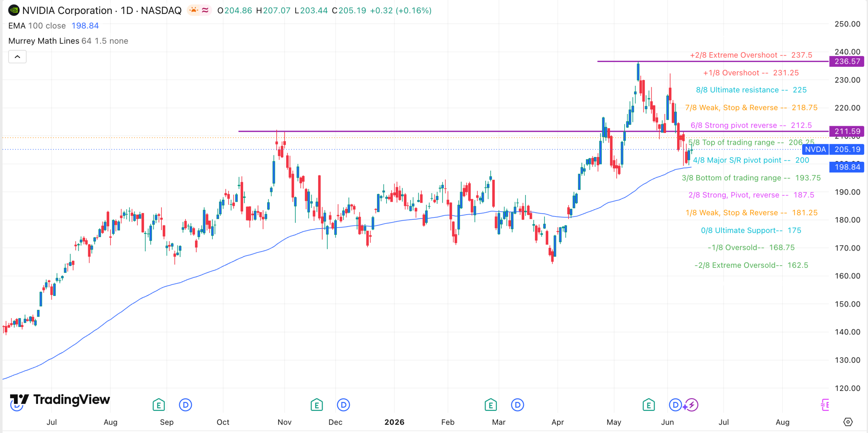Click the purple lightning bolt event icon
The height and width of the screenshot is (433, 868).
(x=692, y=405)
